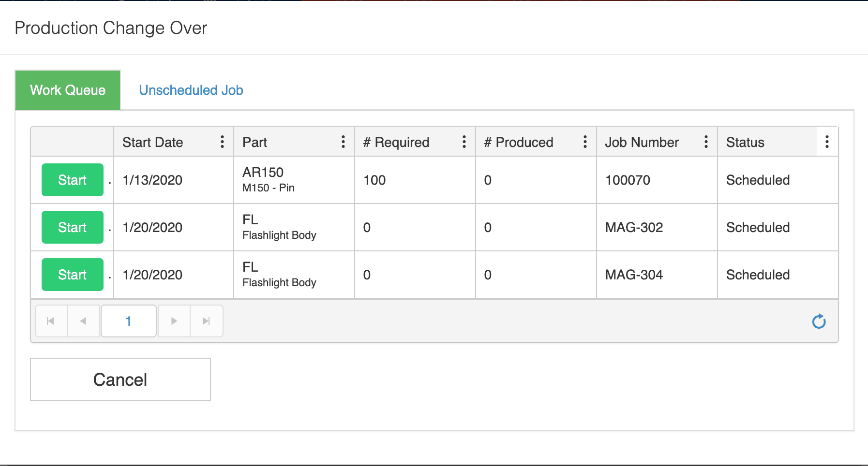Start job MAG-302 for the Flashlight Body

pyautogui.click(x=72, y=227)
